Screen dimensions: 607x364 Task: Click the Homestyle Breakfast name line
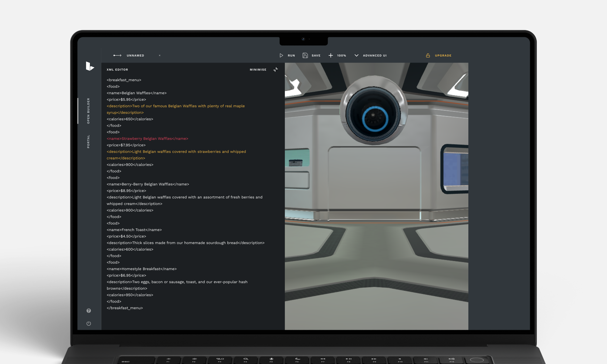tap(142, 269)
